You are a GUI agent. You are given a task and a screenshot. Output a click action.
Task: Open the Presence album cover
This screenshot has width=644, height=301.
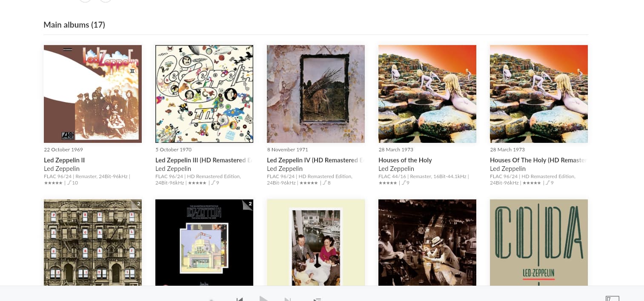(x=316, y=242)
